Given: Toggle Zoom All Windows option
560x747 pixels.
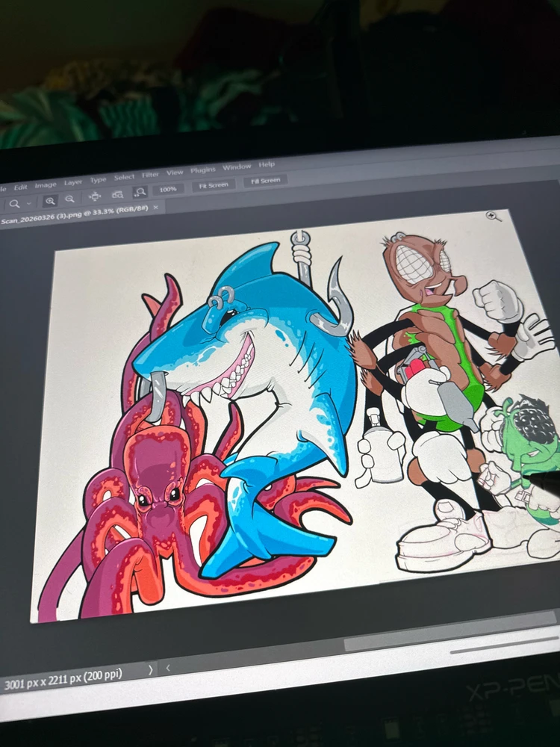Looking at the screenshot, I should click(117, 194).
